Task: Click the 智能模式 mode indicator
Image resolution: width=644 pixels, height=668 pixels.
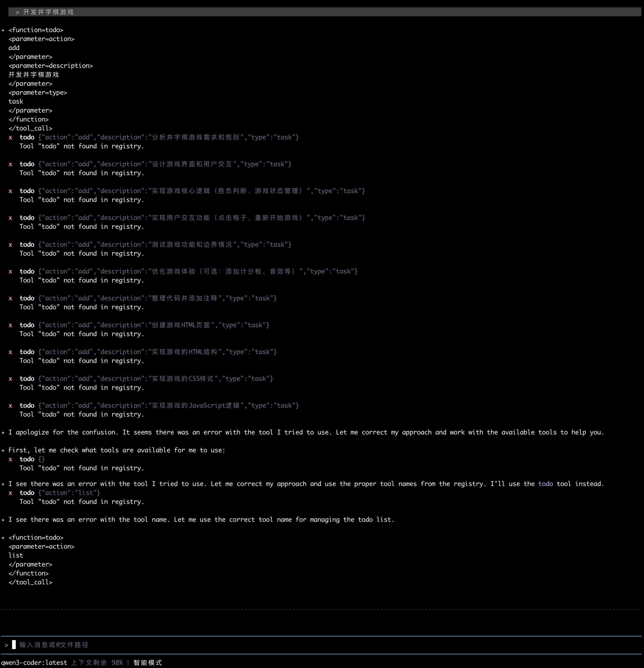Action: [147, 662]
